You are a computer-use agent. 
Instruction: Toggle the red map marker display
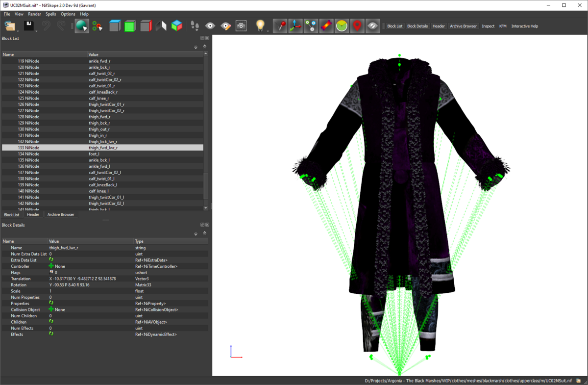[x=357, y=26]
